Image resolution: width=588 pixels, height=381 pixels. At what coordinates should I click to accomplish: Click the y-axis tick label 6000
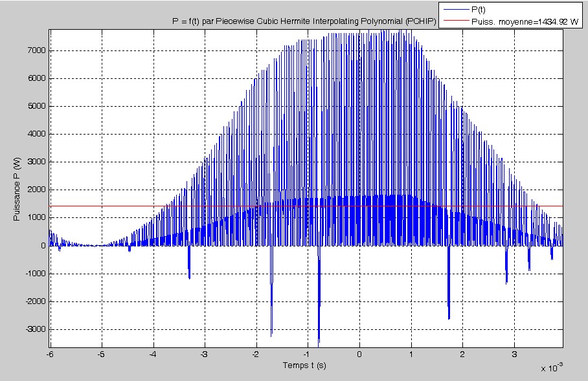click(36, 78)
